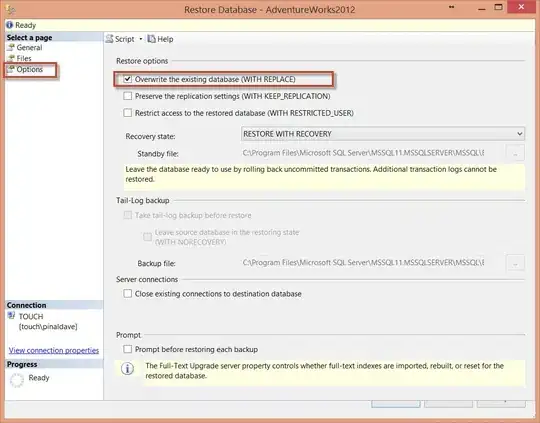Open View connection properties link
Image resolution: width=540 pixels, height=423 pixels.
(54, 350)
